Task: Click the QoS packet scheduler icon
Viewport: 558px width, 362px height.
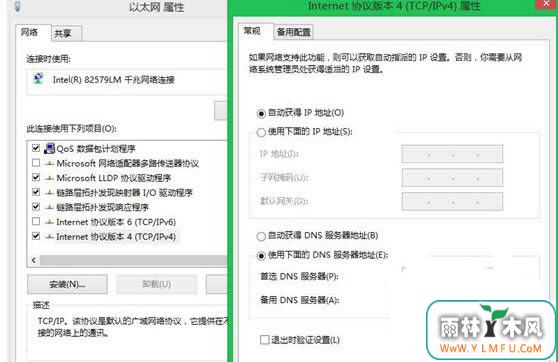Action: coord(49,148)
